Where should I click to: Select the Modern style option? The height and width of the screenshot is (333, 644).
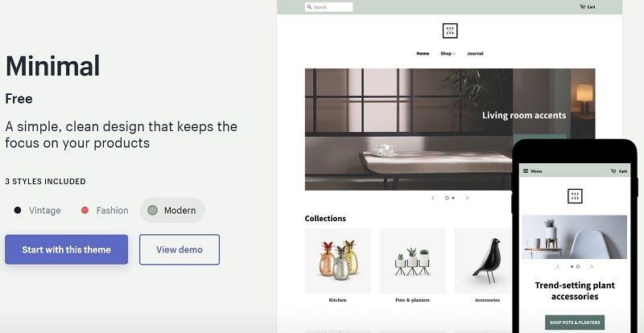click(172, 210)
